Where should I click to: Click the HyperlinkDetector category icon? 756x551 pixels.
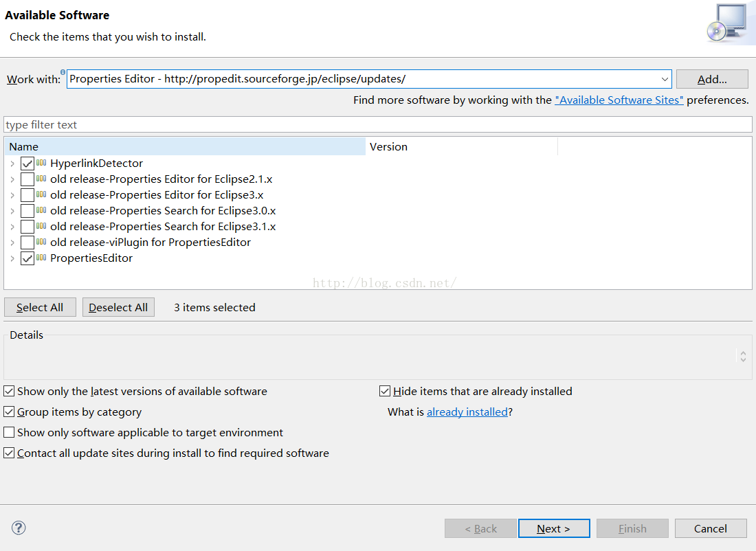41,163
